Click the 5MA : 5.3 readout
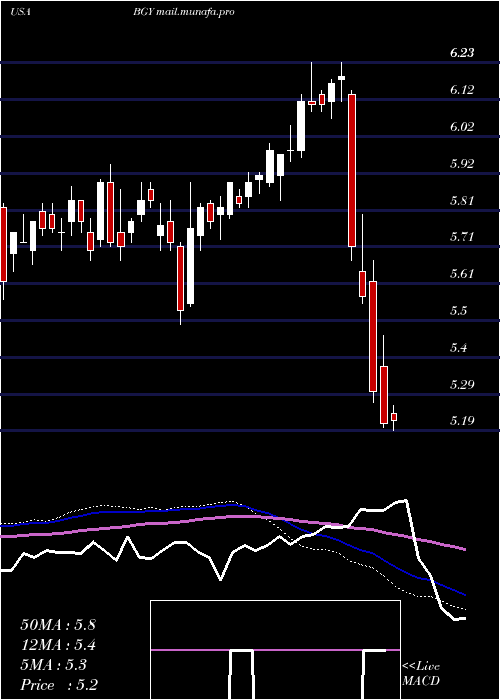 [54, 665]
